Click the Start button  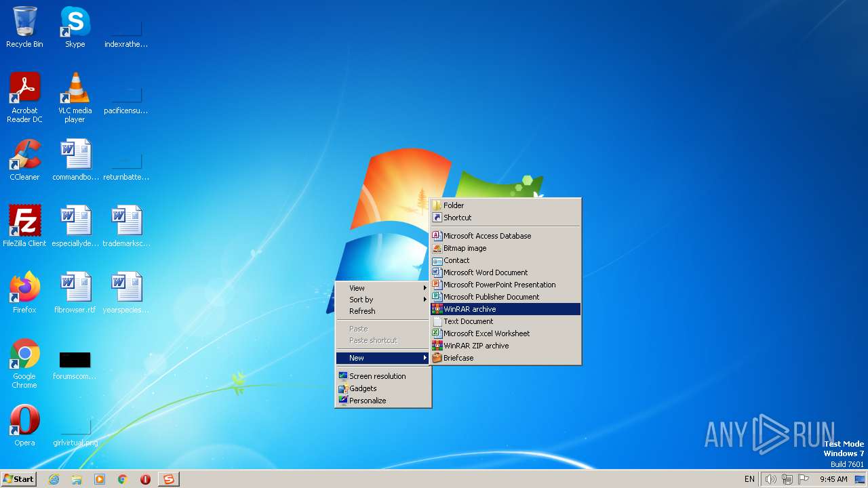coord(18,479)
